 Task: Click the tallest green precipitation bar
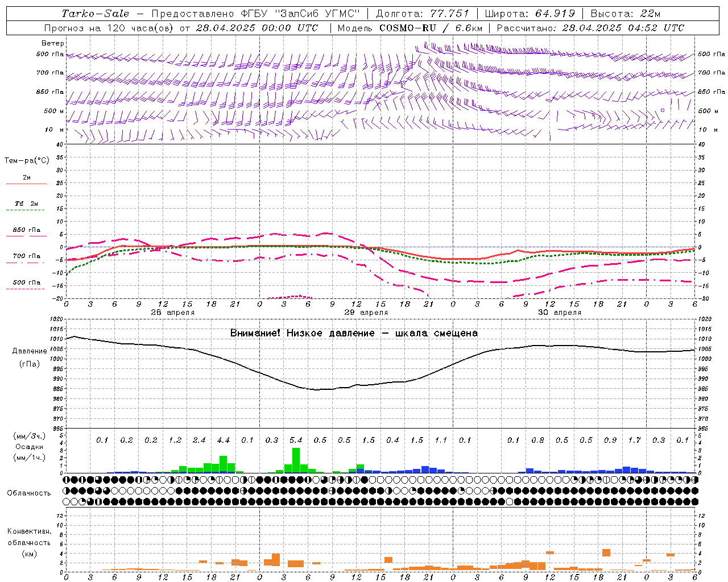click(x=296, y=460)
